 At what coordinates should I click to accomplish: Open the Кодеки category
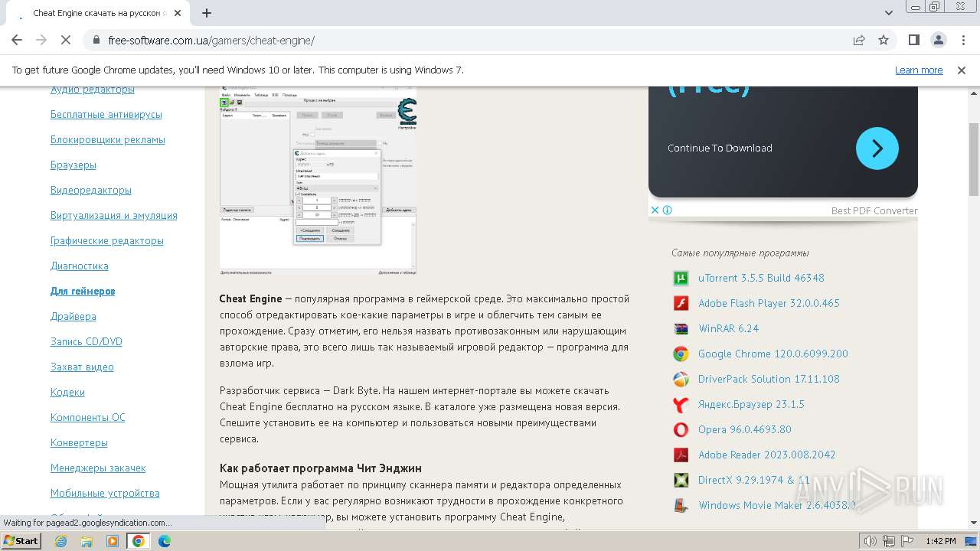click(67, 392)
